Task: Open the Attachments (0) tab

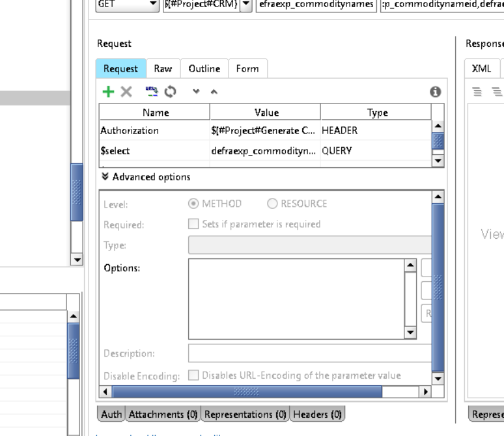Action: 163,414
